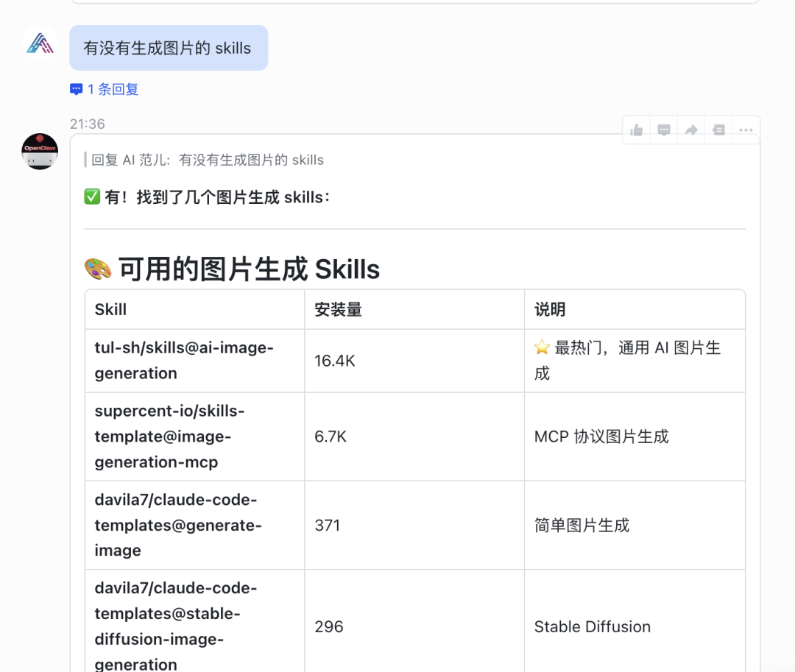Click the thumbs-up reaction icon
Viewport: 795px width, 672px height.
[x=636, y=130]
